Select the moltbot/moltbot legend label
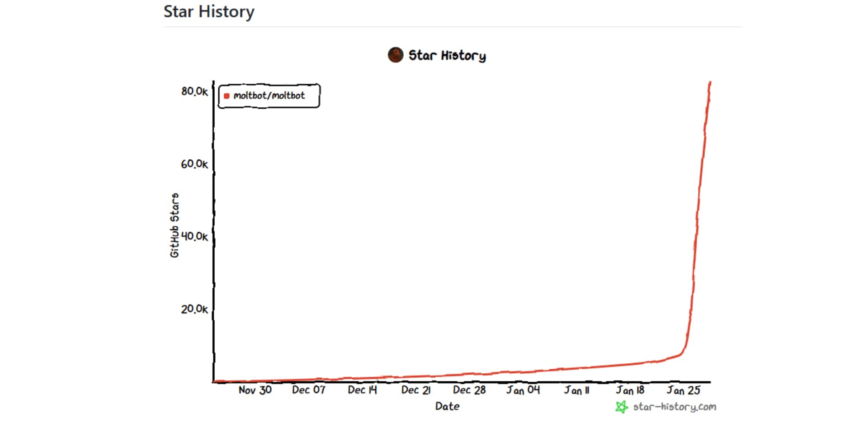The image size is (868, 423). pyautogui.click(x=269, y=96)
